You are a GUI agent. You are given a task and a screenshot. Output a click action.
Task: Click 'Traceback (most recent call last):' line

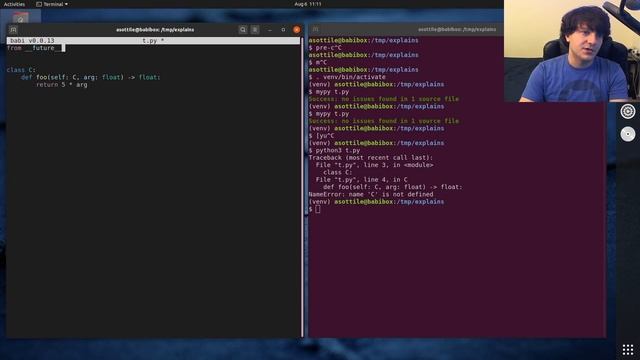(371, 158)
